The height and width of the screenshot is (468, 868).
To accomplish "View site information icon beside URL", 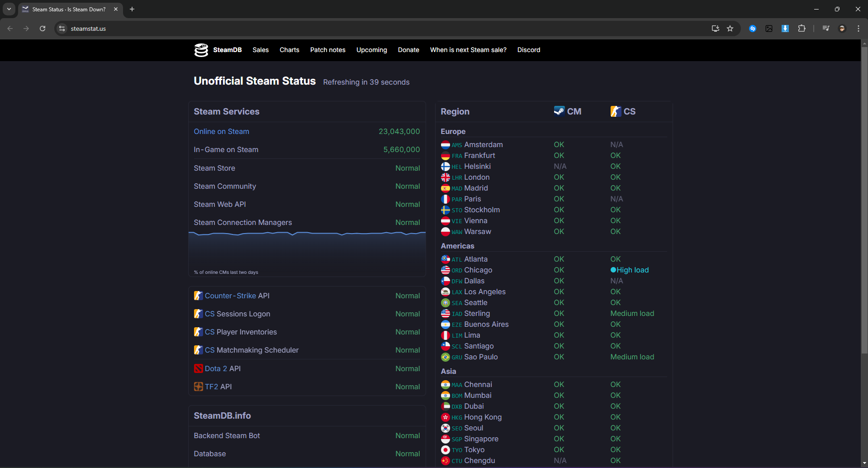I will tap(62, 29).
